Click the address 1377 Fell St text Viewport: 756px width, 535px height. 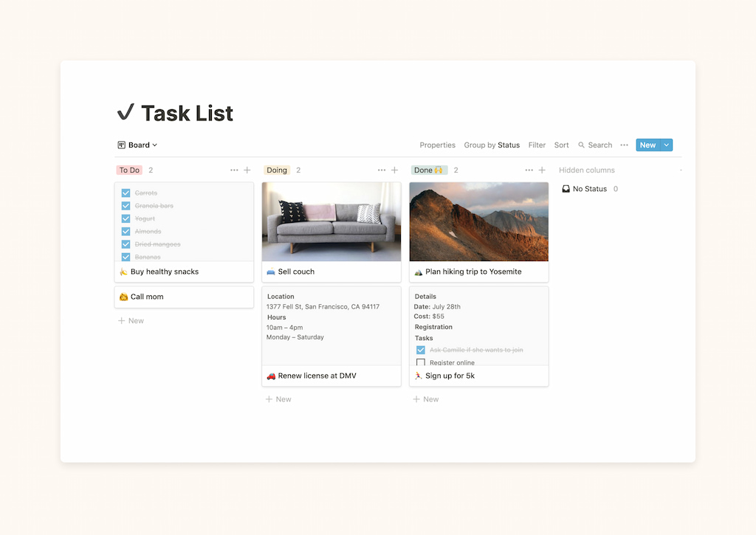[x=323, y=306]
